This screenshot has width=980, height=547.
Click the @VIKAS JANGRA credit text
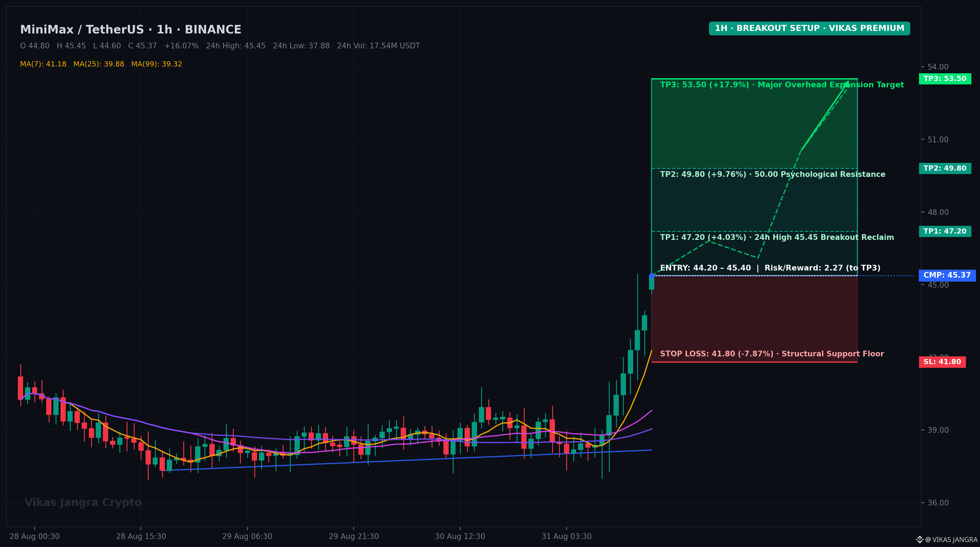(951, 540)
